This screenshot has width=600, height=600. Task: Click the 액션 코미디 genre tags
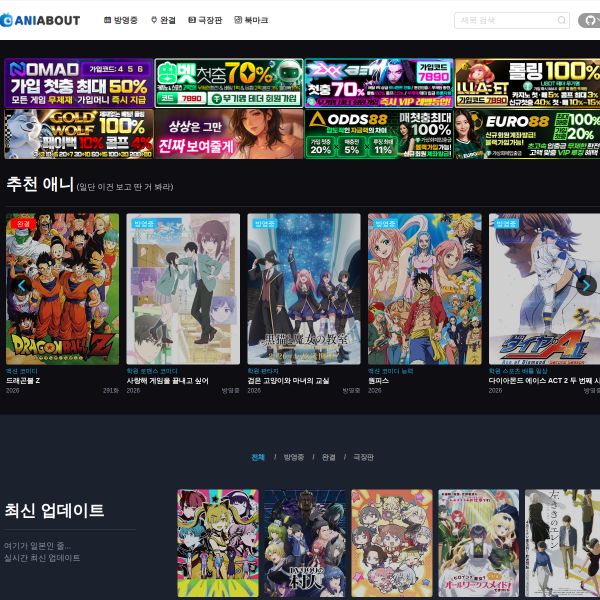pyautogui.click(x=21, y=371)
